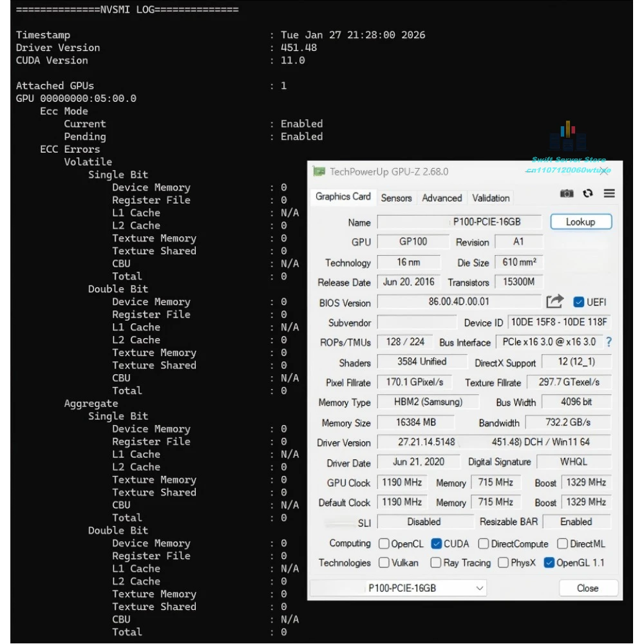The width and height of the screenshot is (644, 644).
Task: Toggle the OpenCL checkbox
Action: click(384, 544)
